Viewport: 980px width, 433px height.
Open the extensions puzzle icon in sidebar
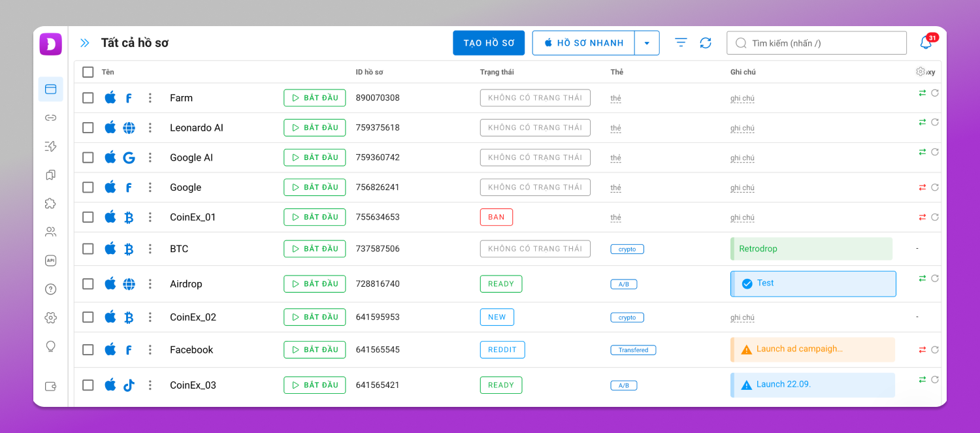click(x=50, y=203)
